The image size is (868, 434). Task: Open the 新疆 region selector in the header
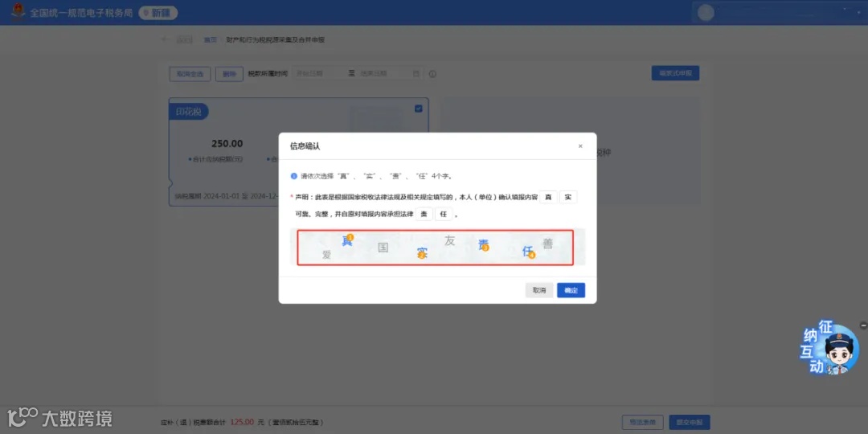click(x=158, y=13)
